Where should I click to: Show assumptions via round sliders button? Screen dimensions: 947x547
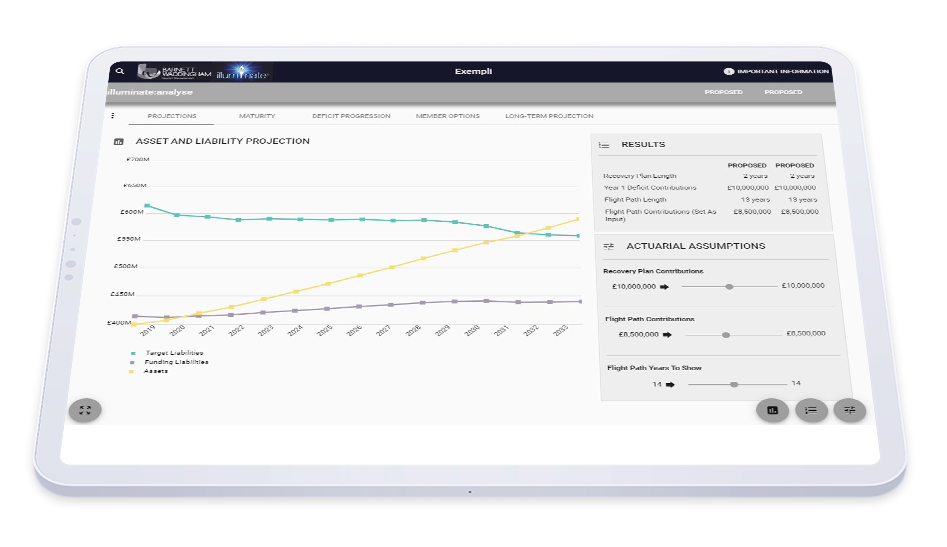(850, 411)
